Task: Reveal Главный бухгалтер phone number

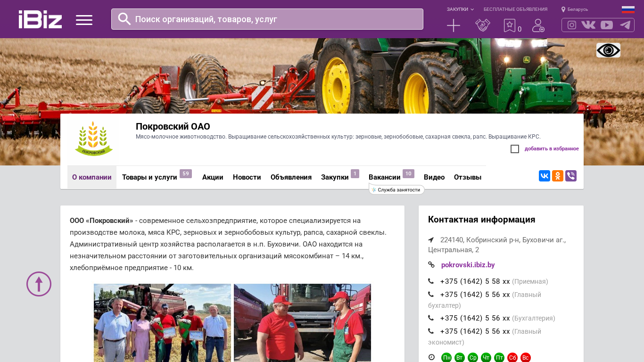Action: (475, 295)
